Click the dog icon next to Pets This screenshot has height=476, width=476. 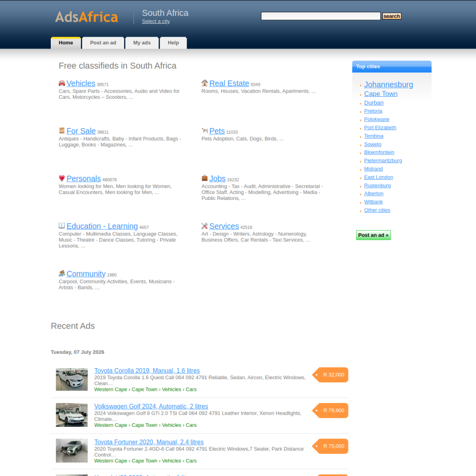click(205, 131)
